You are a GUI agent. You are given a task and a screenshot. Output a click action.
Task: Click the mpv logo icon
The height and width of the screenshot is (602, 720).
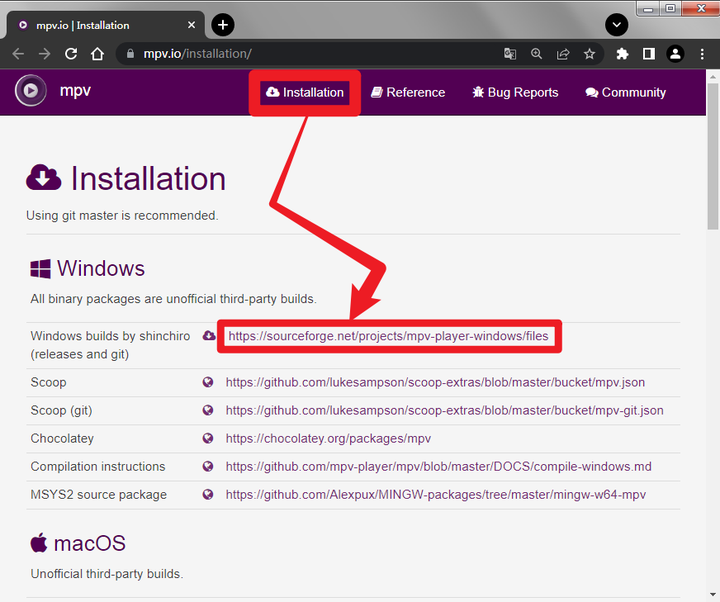31,90
